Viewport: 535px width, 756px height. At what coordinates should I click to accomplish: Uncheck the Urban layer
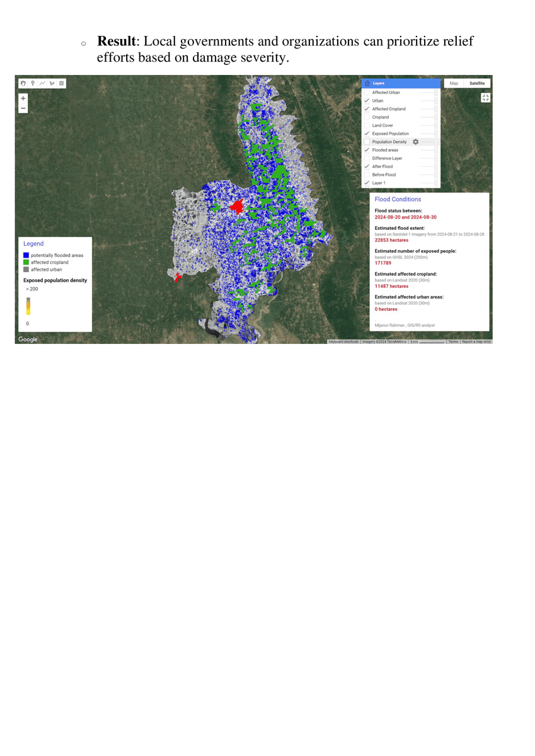point(367,101)
